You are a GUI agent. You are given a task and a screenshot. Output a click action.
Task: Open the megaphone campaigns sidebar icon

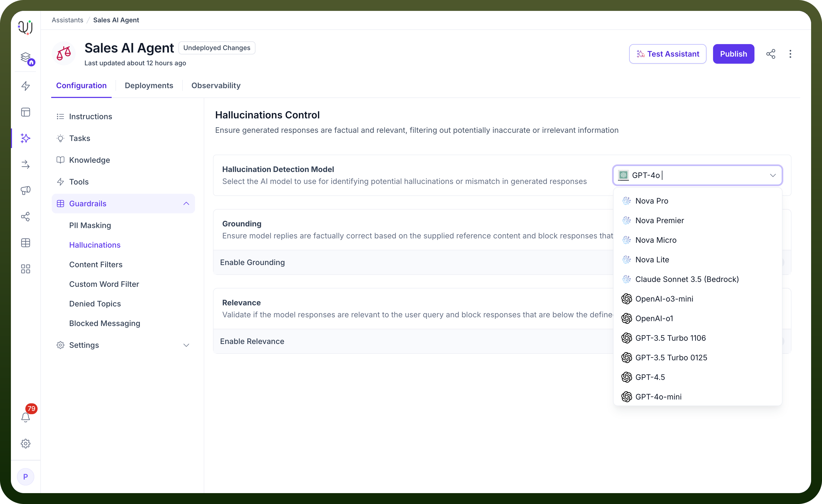tap(26, 190)
